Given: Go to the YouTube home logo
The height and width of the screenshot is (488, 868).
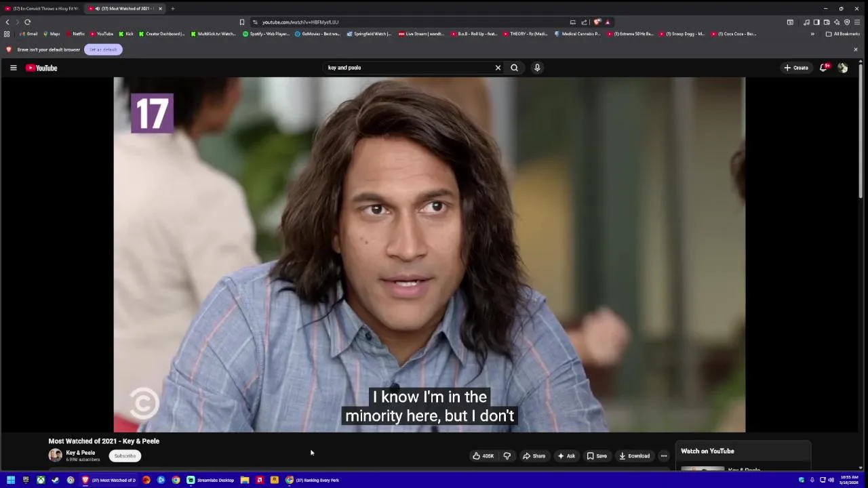Looking at the screenshot, I should [x=41, y=68].
